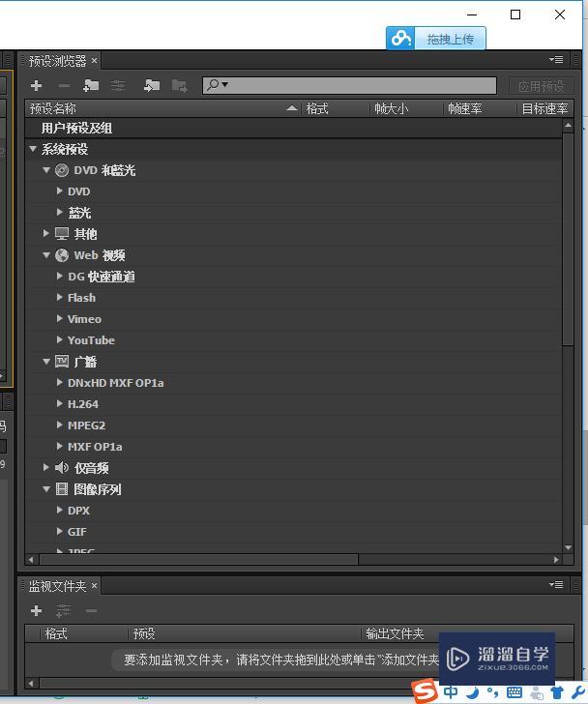Expand the Vimeo preset folder

(59, 318)
